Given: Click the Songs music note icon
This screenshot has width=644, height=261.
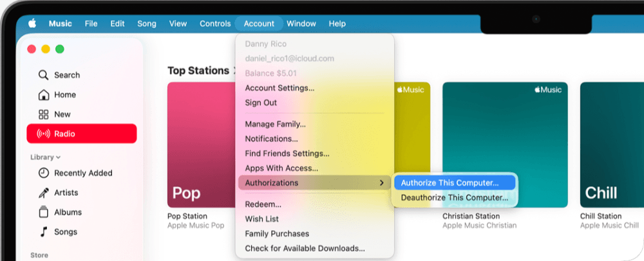Looking at the screenshot, I should click(x=43, y=232).
